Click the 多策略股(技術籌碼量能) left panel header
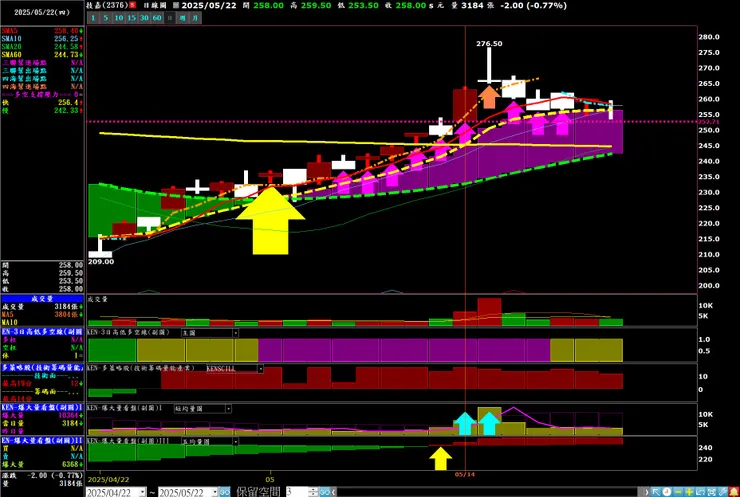The image size is (740, 497). (42, 367)
